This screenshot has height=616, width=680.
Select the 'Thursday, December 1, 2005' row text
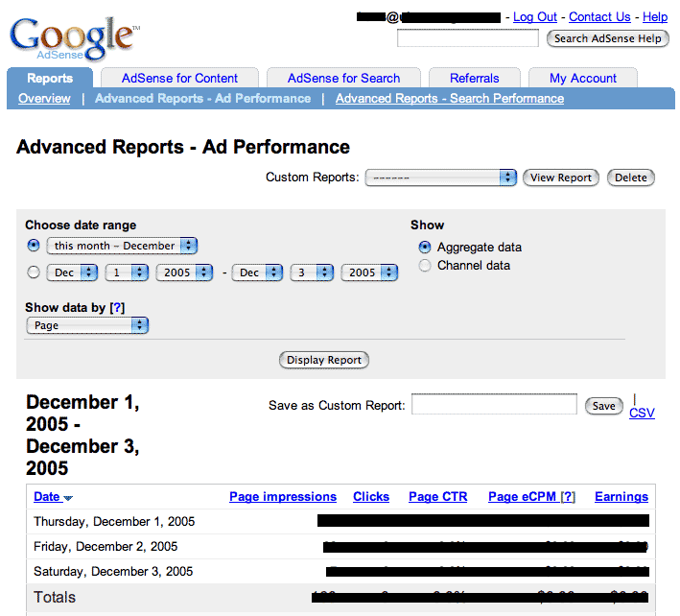[114, 521]
